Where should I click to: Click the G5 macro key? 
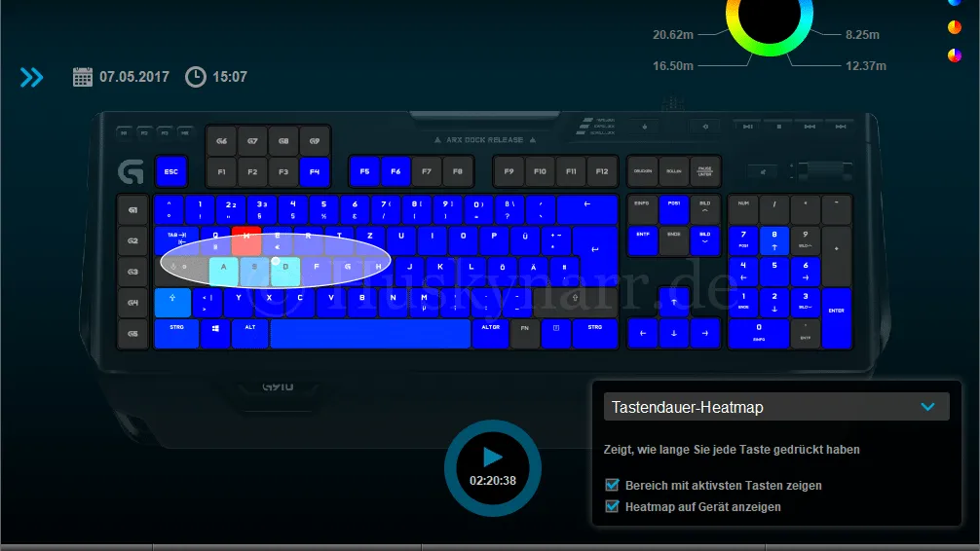click(132, 334)
